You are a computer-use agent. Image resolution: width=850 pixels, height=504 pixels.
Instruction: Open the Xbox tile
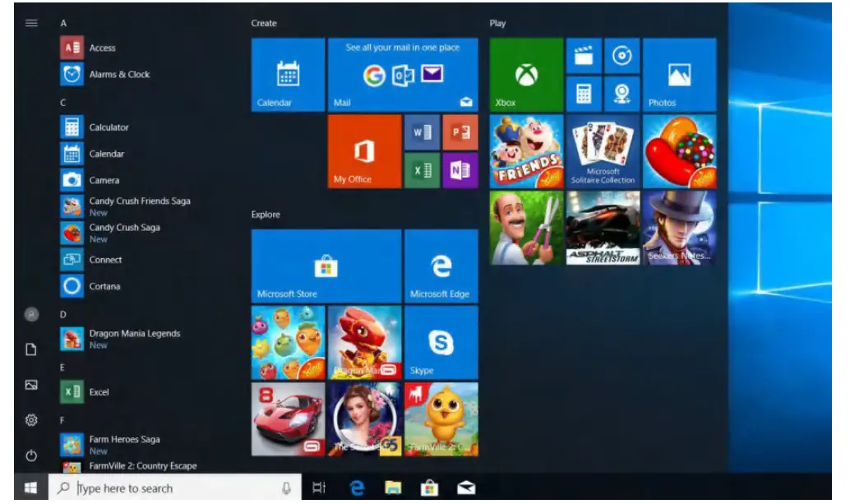(x=526, y=75)
